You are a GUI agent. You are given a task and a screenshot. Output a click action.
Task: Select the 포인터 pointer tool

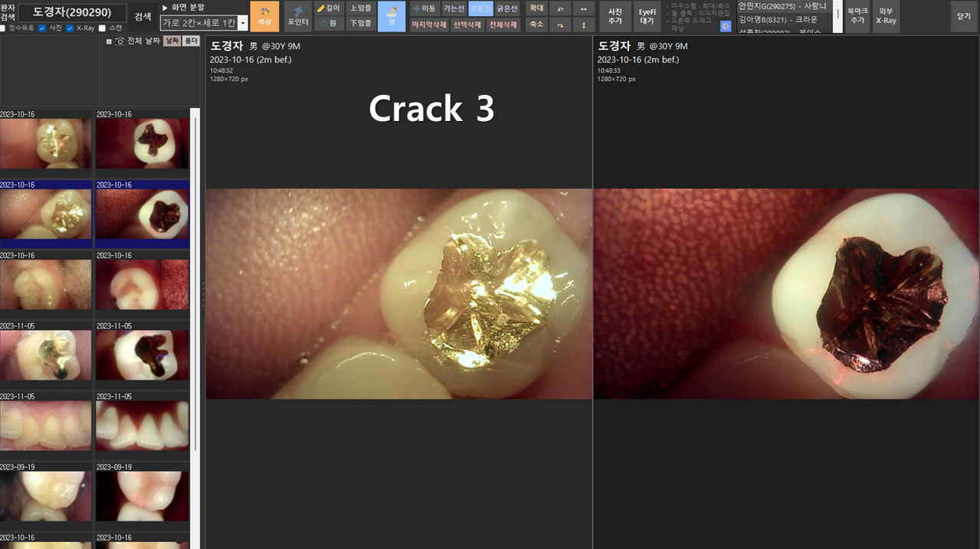(x=298, y=16)
